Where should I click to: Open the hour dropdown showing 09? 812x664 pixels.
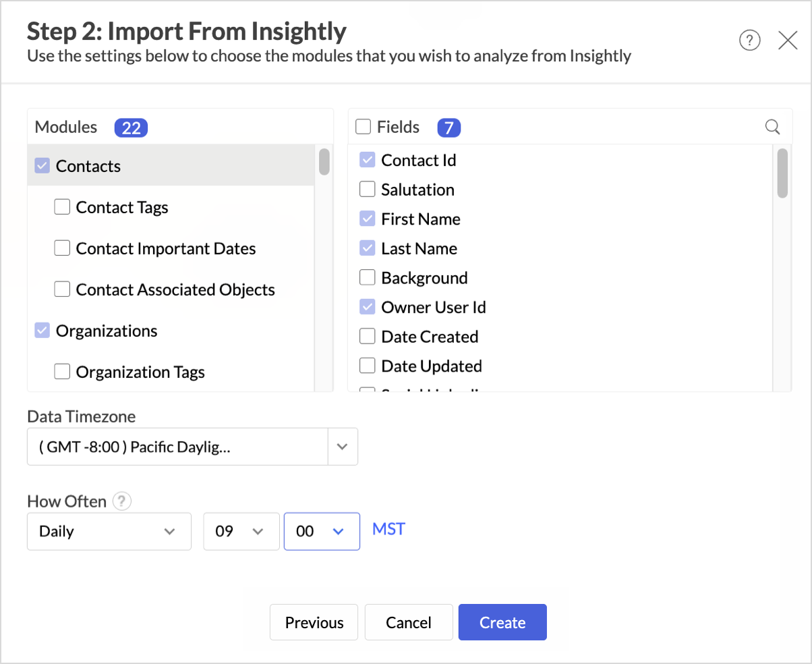241,531
